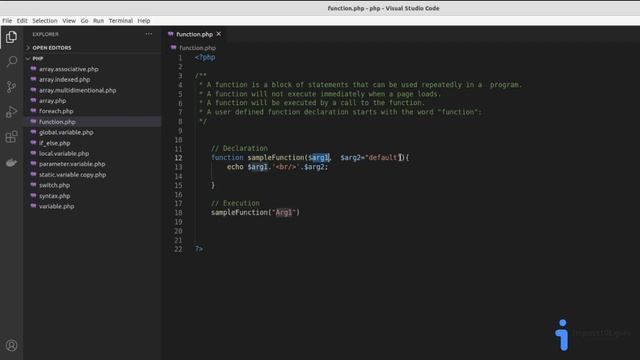
Task: Click the PHP icon beside foreach.php
Action: click(33, 111)
